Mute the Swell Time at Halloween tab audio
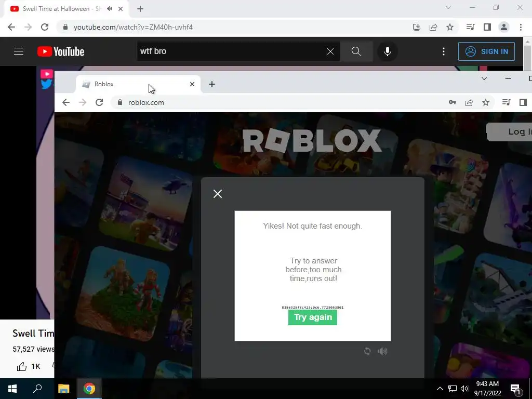 coord(109,9)
